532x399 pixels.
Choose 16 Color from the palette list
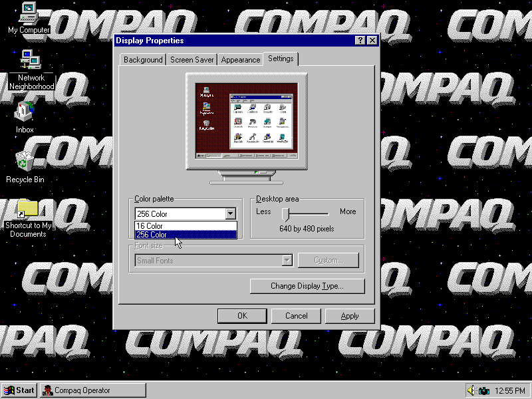(x=186, y=225)
